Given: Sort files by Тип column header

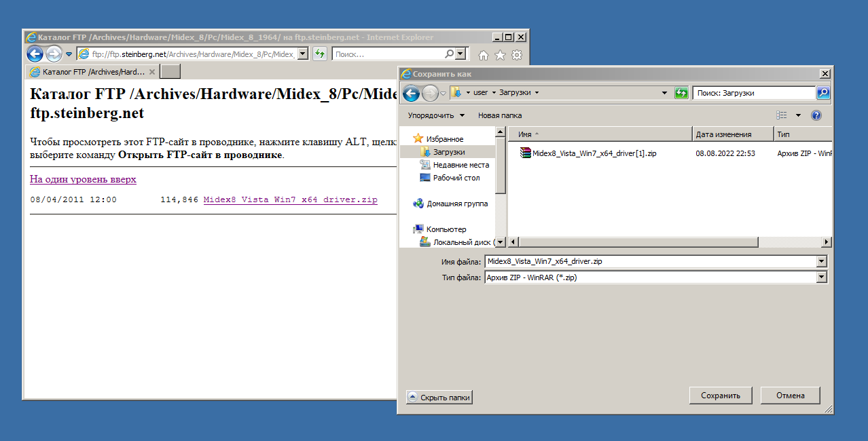Looking at the screenshot, I should click(803, 134).
